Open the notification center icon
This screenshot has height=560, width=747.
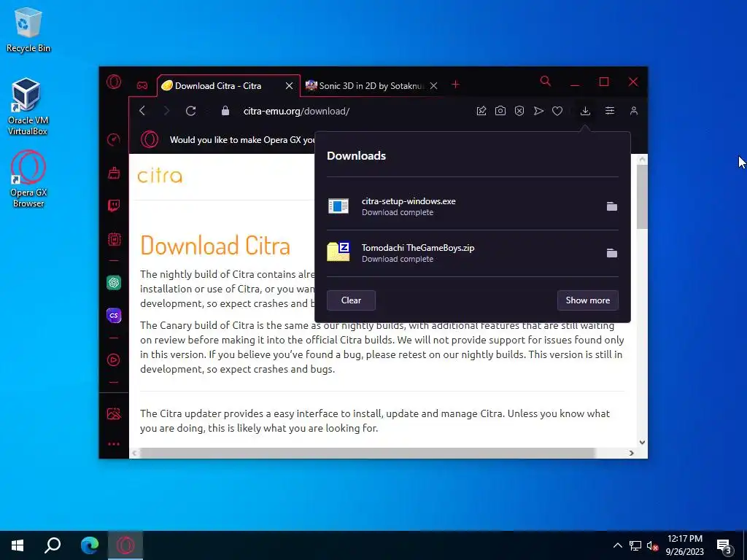[x=724, y=546]
